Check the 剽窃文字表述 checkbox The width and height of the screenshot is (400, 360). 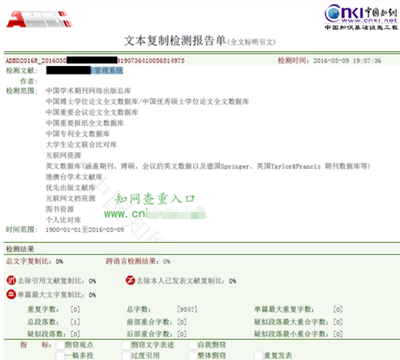point(126,345)
